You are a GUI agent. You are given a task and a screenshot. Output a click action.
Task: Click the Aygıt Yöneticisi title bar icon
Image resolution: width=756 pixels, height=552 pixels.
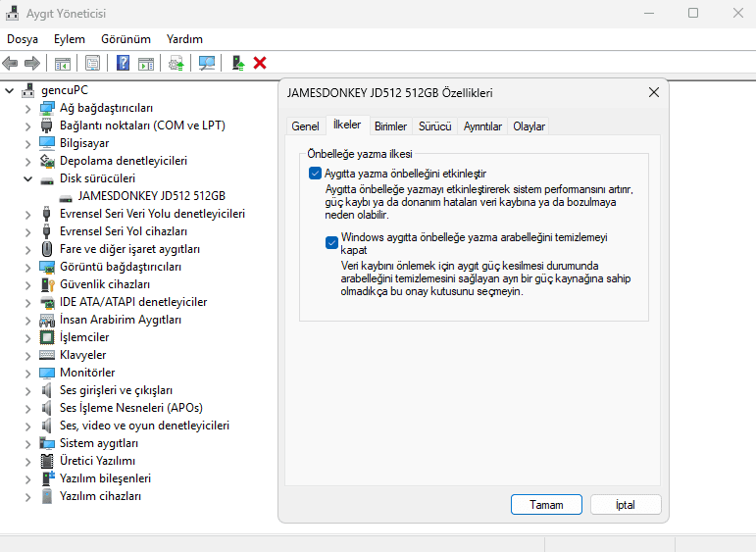[13, 13]
